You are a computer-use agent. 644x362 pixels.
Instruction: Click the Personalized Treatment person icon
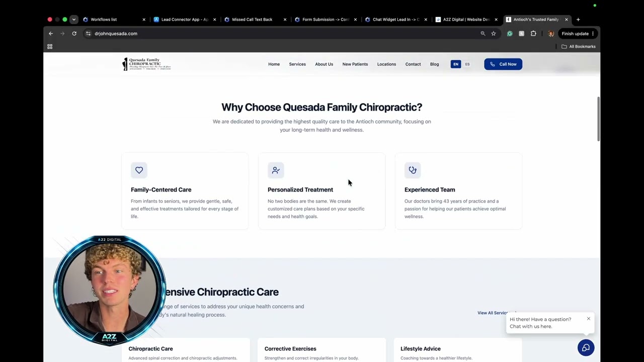click(x=276, y=170)
